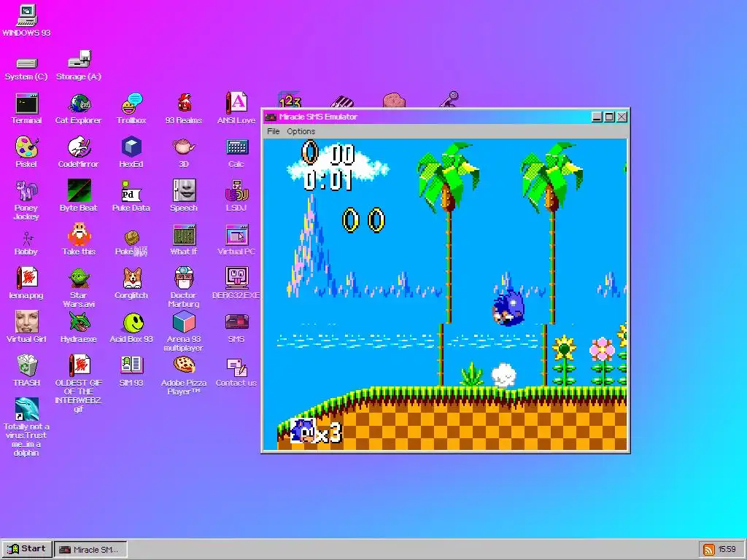Maximize the Miracle SMS Emulator window
Image resolution: width=747 pixels, height=560 pixels.
point(609,117)
